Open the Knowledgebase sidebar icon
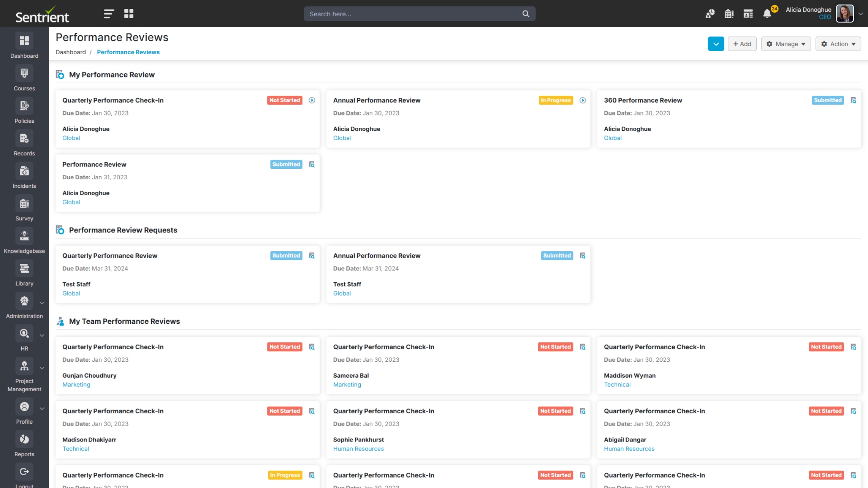The height and width of the screenshot is (488, 868). tap(24, 236)
